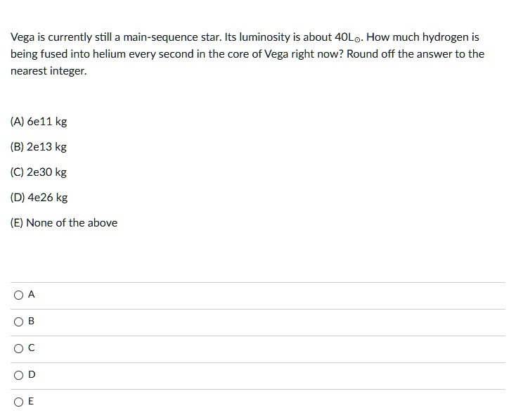The image size is (516, 420).
Task: Click the letter 'C' label beside its radio
Action: click(32, 349)
